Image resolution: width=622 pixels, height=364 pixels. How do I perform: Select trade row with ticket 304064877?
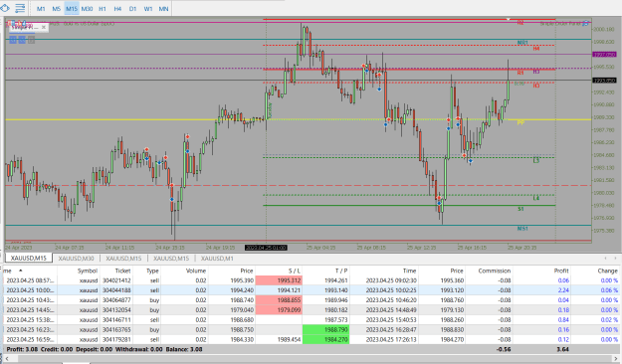311,300
